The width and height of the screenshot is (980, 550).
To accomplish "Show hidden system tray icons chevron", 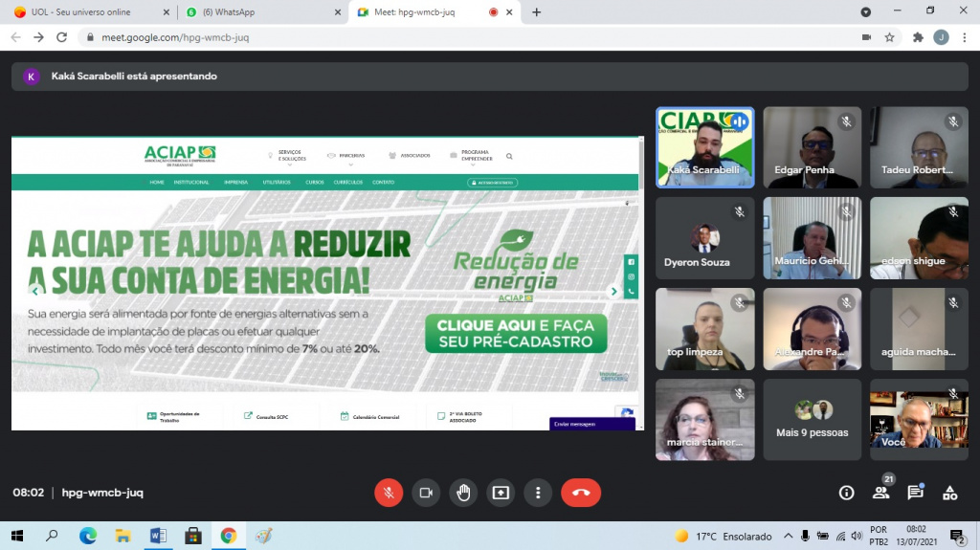I will click(x=789, y=536).
